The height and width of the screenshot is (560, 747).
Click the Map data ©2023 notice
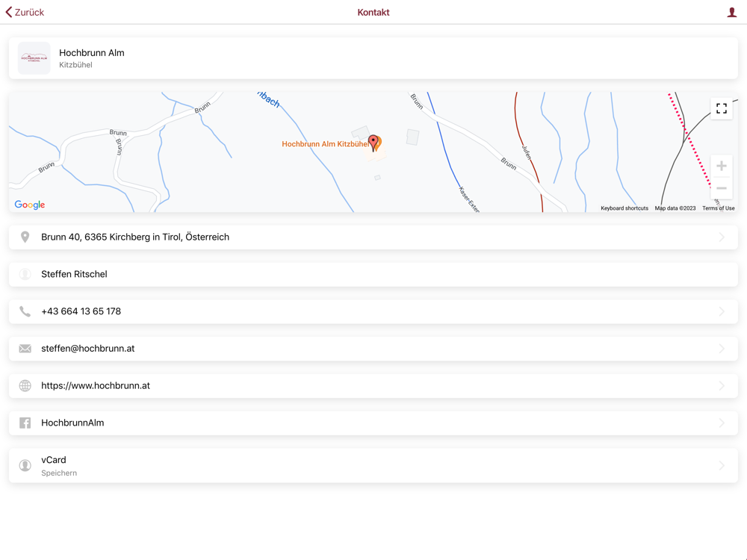pos(675,208)
